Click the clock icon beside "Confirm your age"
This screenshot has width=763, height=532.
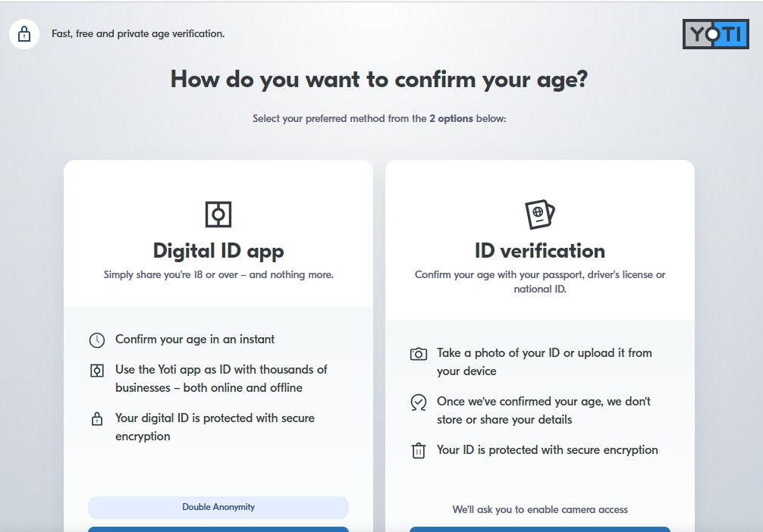(97, 340)
